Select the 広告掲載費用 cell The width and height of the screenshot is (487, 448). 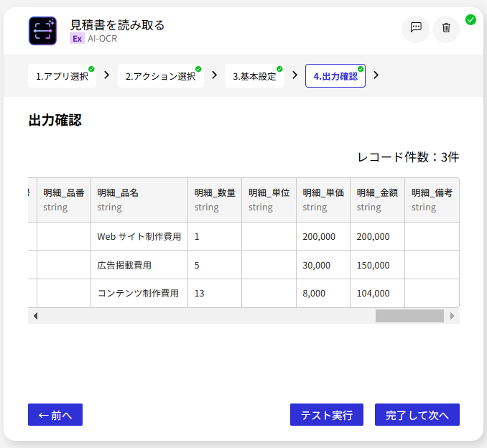[139, 265]
